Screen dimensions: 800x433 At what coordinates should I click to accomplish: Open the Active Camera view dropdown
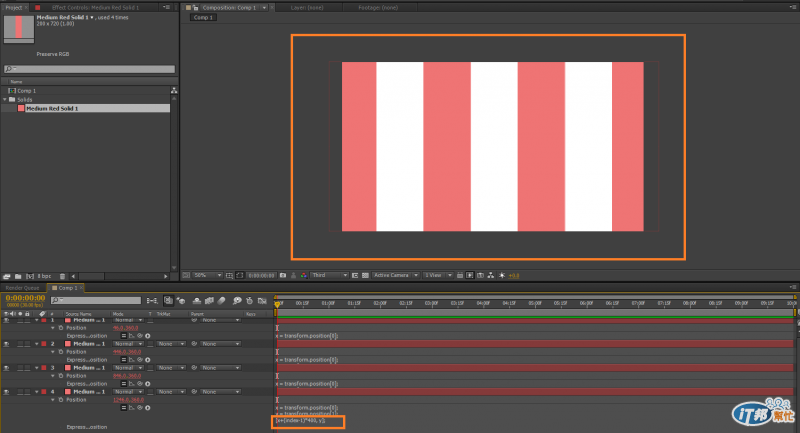coord(395,275)
